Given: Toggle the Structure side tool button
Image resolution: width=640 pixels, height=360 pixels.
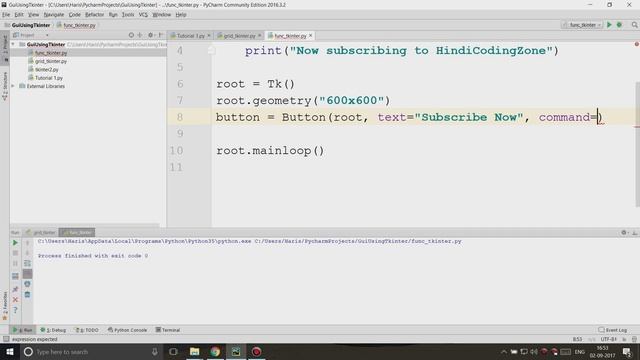Looking at the screenshot, I should tap(5, 86).
